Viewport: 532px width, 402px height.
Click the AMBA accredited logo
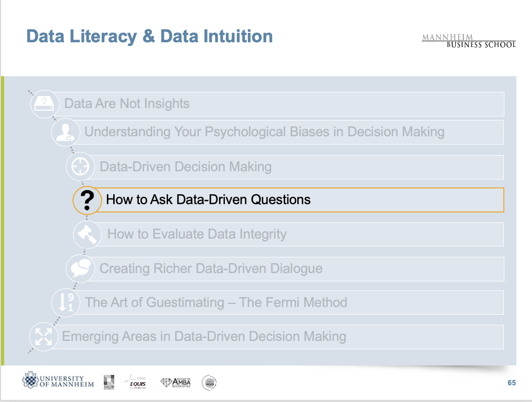coord(175,383)
